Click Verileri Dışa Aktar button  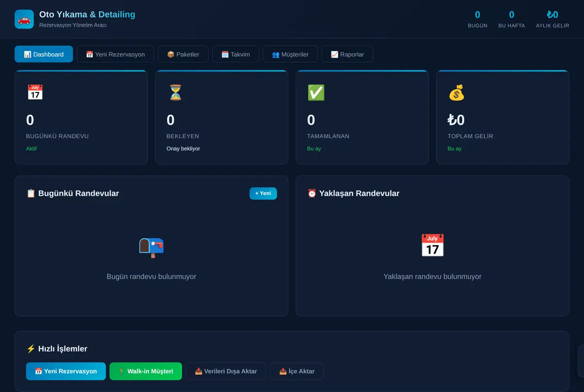pos(226,371)
